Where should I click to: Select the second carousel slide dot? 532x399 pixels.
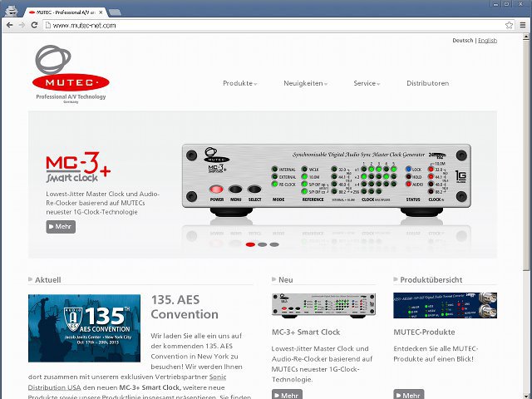click(263, 244)
